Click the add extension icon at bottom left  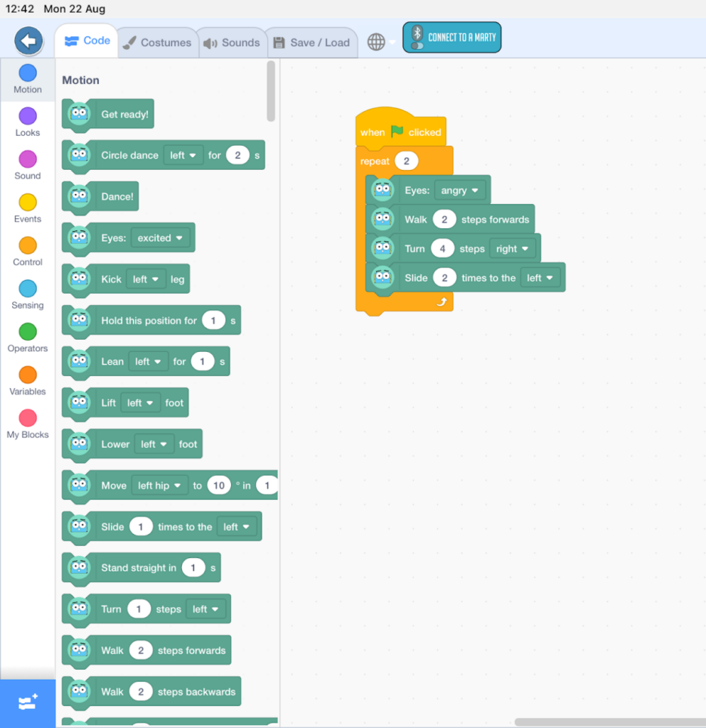[28, 703]
